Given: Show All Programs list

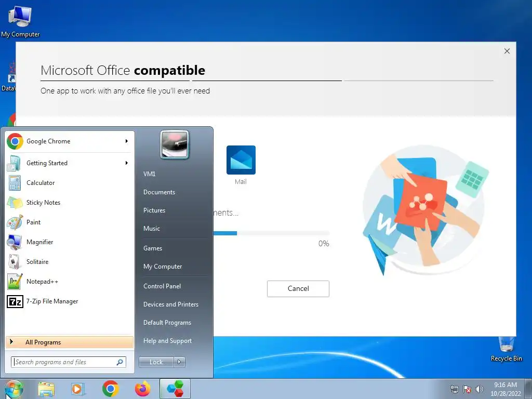Looking at the screenshot, I should click(69, 342).
